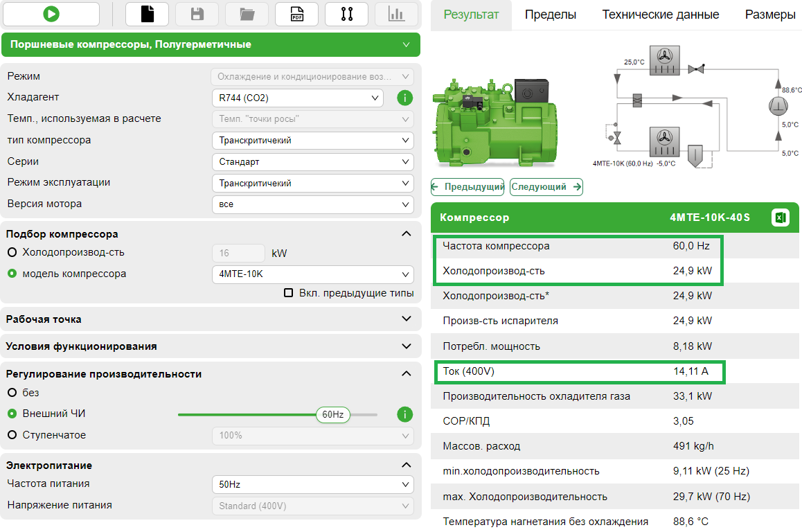Export compressor data to Excel
This screenshot has width=802, height=532.
point(781,217)
